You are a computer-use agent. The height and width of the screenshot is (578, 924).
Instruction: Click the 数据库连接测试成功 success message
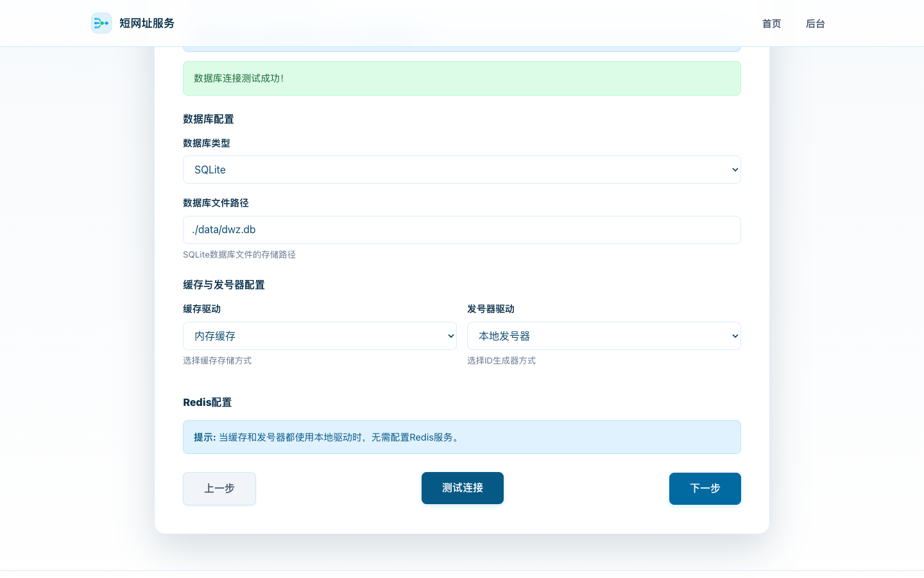coord(462,78)
